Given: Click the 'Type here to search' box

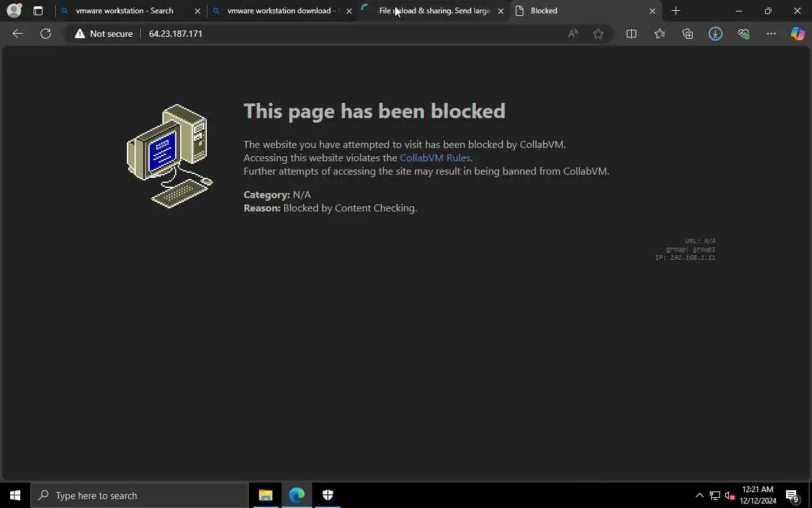Looking at the screenshot, I should pyautogui.click(x=140, y=495).
